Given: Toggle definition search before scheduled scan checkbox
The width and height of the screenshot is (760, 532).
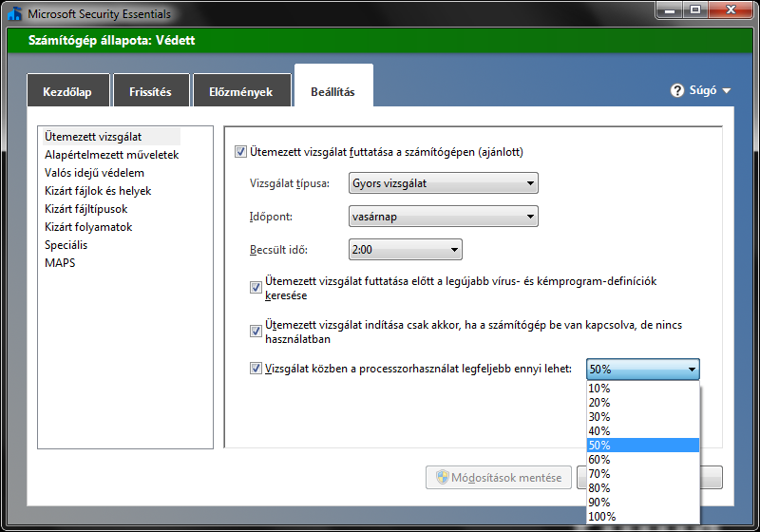Looking at the screenshot, I should coord(256,287).
